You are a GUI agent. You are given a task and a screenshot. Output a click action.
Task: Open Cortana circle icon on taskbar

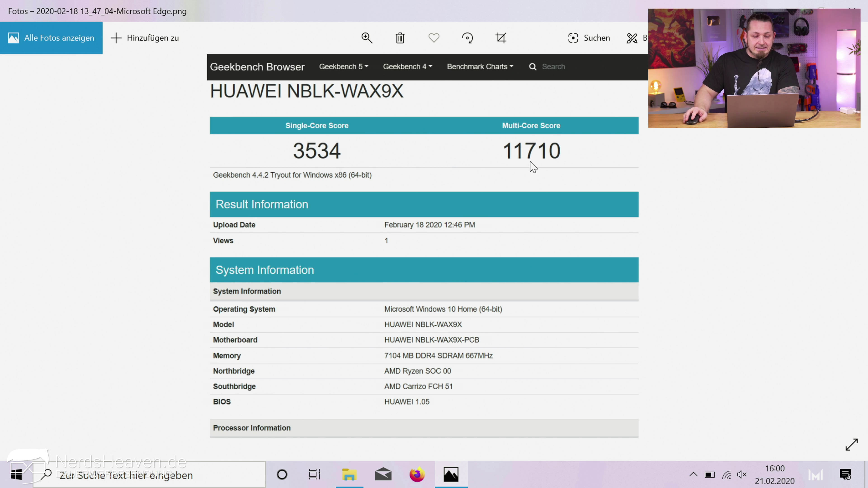282,474
